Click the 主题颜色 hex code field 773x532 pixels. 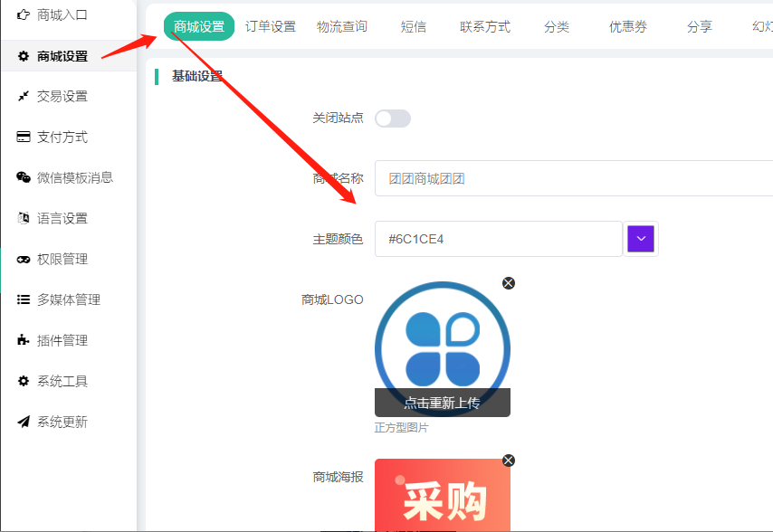tap(498, 239)
